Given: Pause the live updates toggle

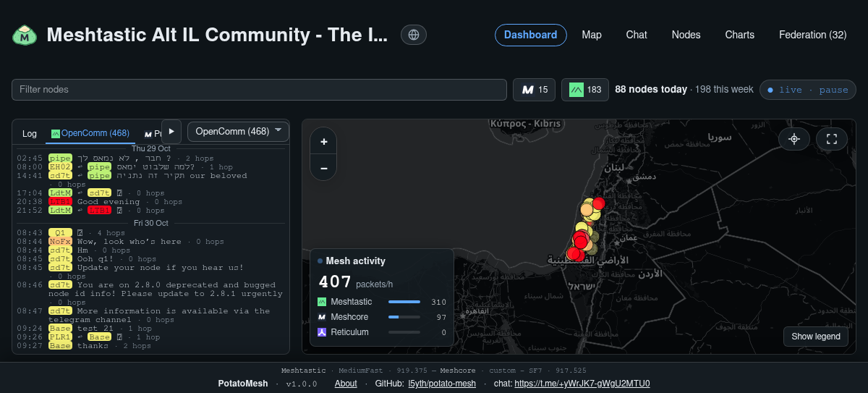Looking at the screenshot, I should coord(807,90).
